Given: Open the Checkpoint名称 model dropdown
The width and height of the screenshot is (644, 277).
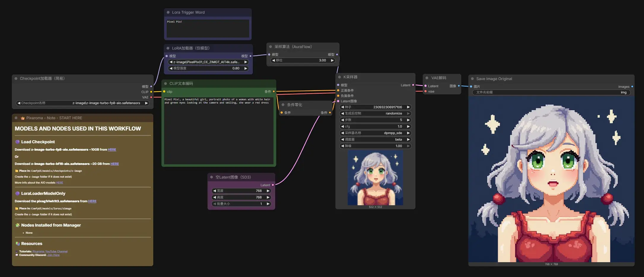Looking at the screenshot, I should pos(82,103).
